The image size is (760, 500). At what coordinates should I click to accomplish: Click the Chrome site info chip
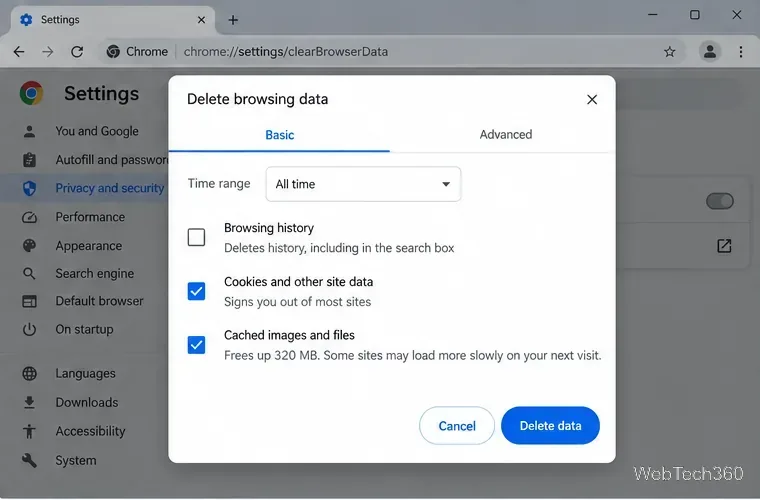pyautogui.click(x=137, y=51)
